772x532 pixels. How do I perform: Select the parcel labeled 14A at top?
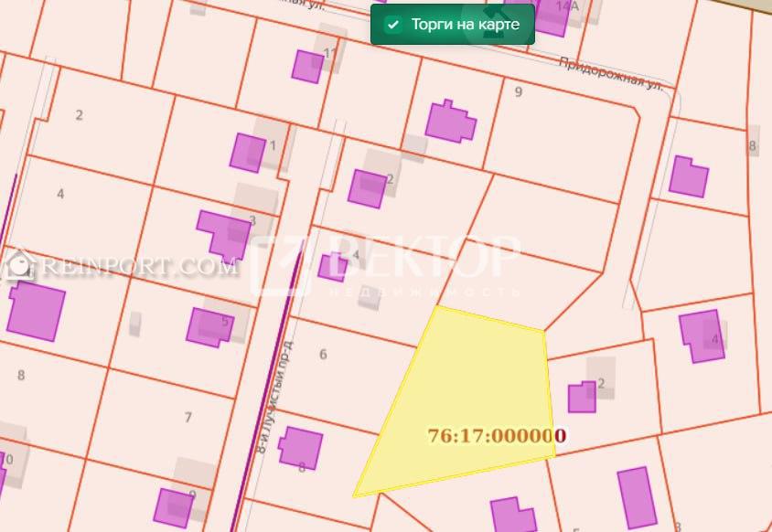(568, 7)
